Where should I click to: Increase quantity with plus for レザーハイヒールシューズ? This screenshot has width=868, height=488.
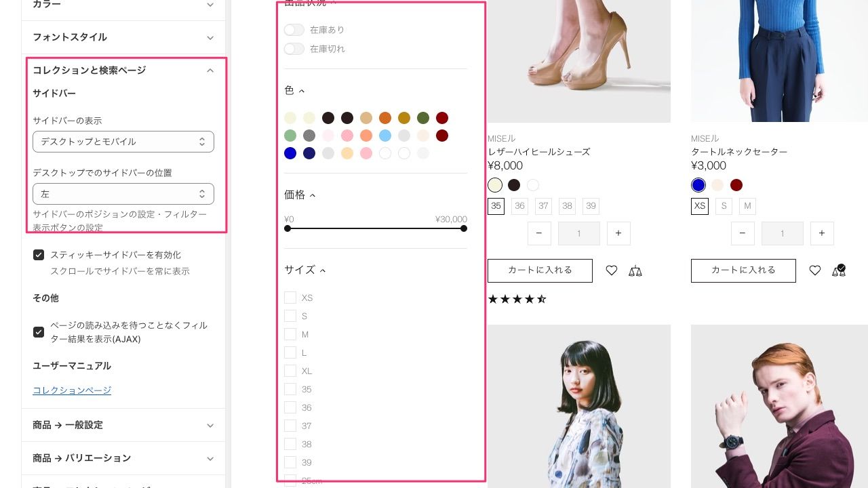[x=618, y=233]
